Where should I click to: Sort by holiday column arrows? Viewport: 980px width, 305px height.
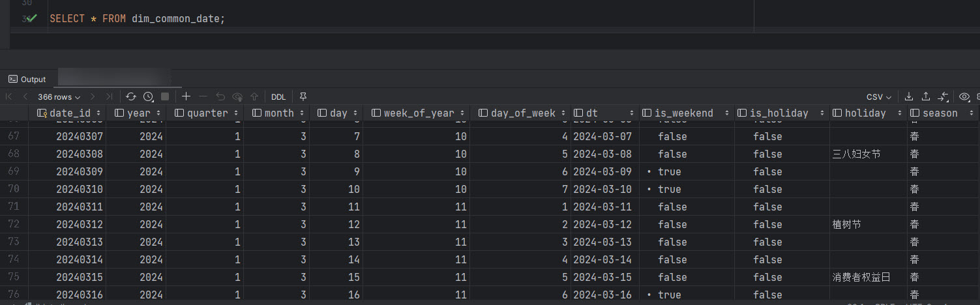pyautogui.click(x=899, y=113)
